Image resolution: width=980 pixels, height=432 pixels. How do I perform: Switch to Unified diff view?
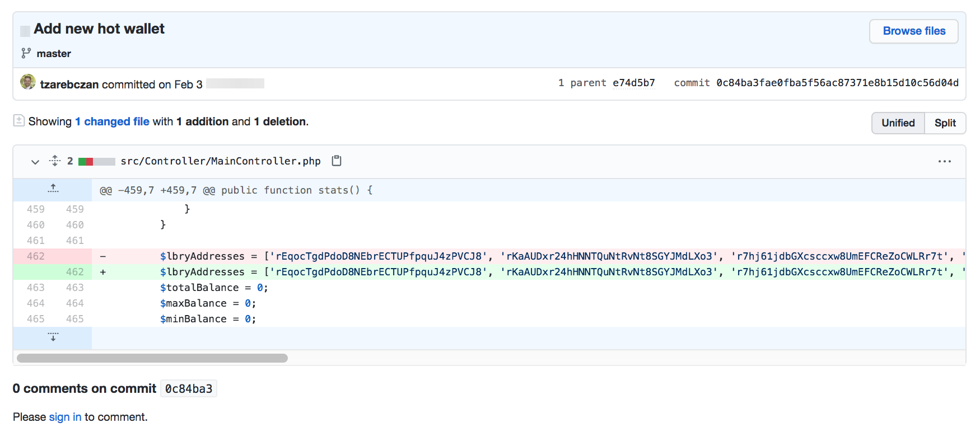coord(898,123)
